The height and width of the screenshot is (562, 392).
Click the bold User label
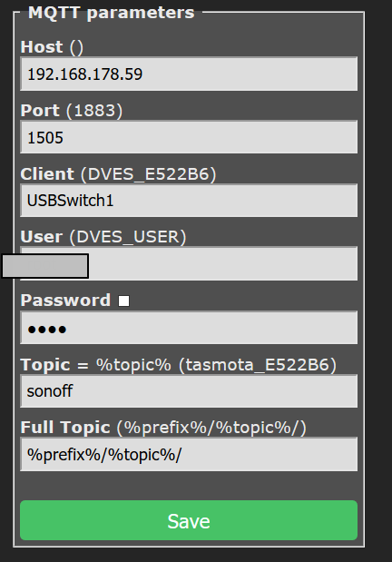42,237
